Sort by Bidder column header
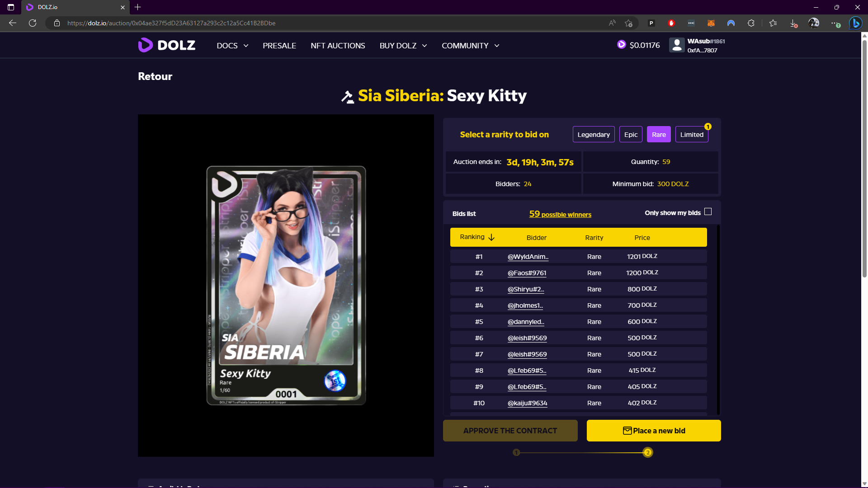This screenshot has width=868, height=488. [x=537, y=238]
